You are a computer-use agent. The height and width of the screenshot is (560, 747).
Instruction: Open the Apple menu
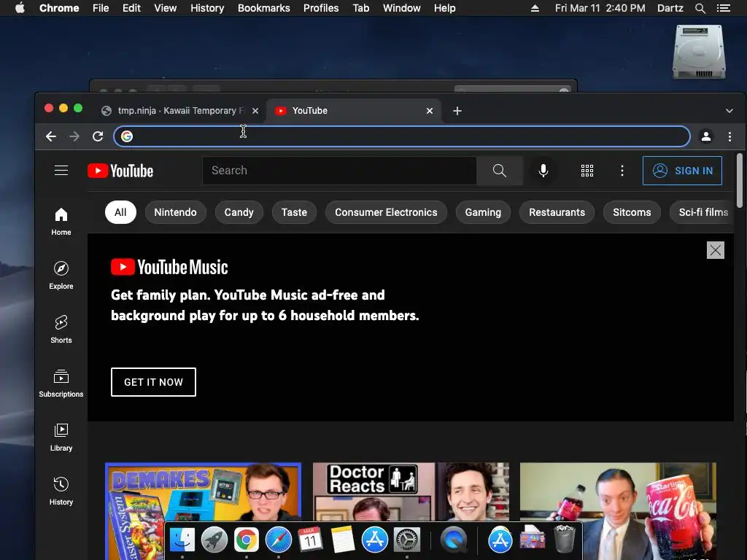[x=20, y=7]
